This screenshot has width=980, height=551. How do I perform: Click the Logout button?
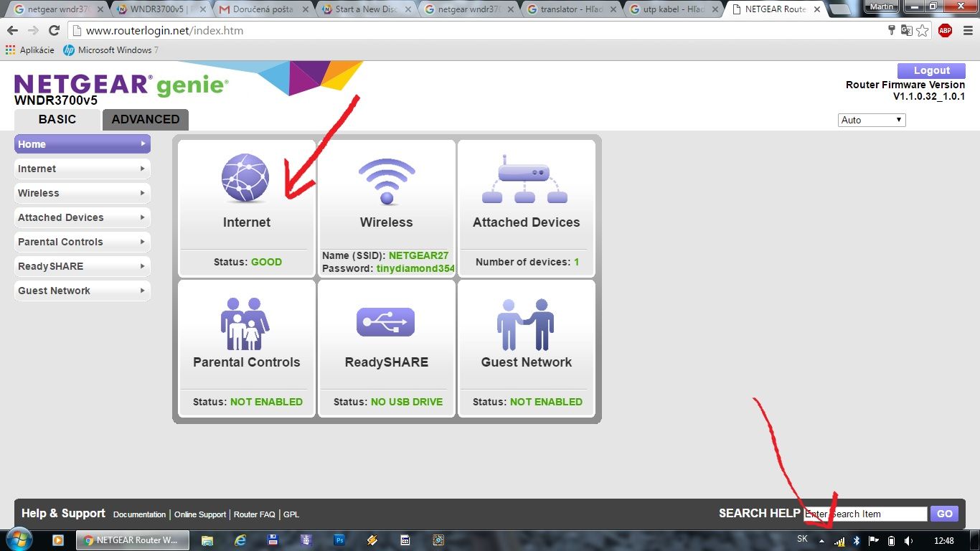coord(931,70)
